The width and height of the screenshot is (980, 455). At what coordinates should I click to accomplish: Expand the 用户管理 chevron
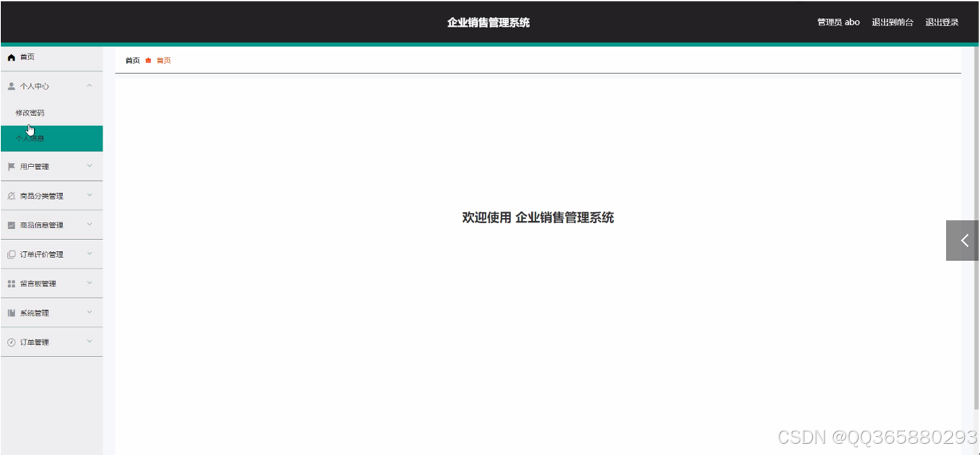(89, 166)
